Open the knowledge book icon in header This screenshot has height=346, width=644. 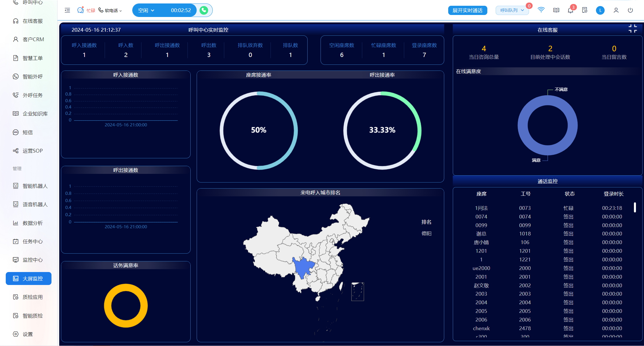click(x=556, y=10)
